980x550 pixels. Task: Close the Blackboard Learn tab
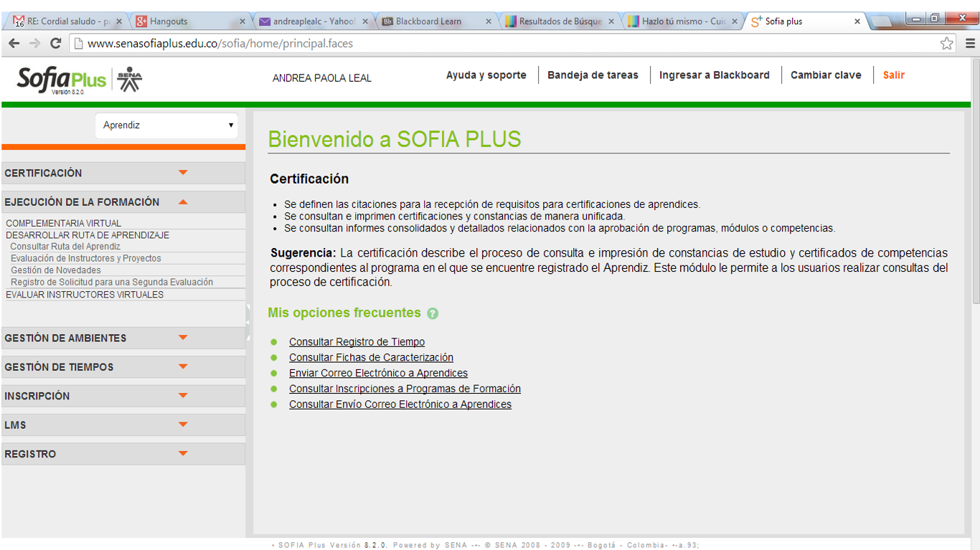point(489,22)
